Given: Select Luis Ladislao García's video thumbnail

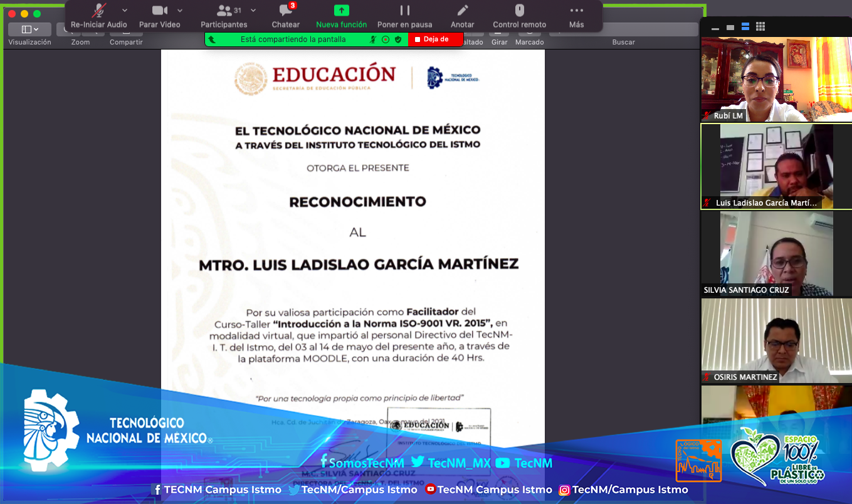Looking at the screenshot, I should click(x=776, y=166).
